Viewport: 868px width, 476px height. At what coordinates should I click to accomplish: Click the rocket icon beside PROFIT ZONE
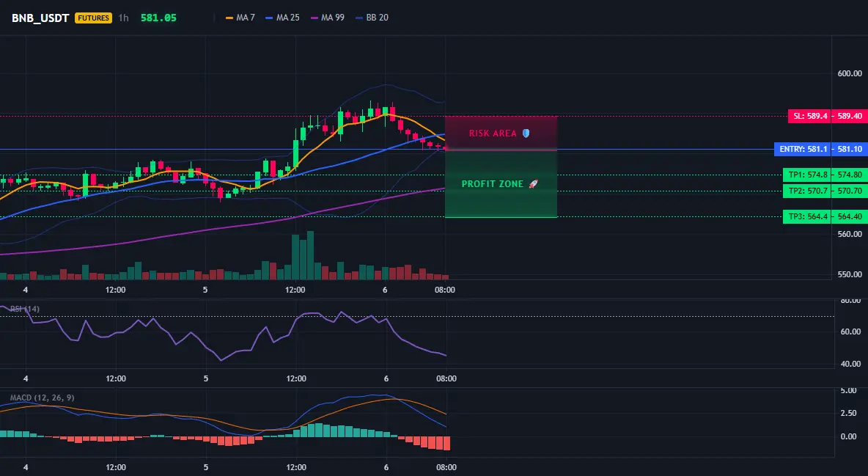(534, 184)
